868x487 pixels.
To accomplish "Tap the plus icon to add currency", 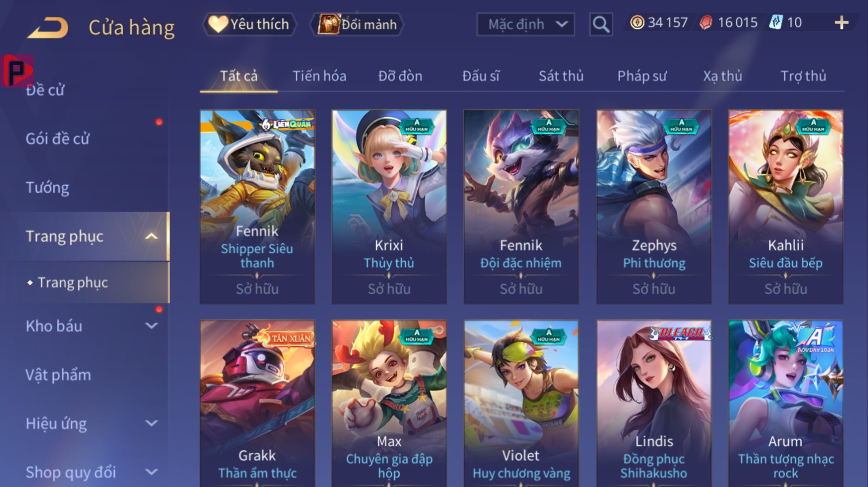I will [x=842, y=23].
